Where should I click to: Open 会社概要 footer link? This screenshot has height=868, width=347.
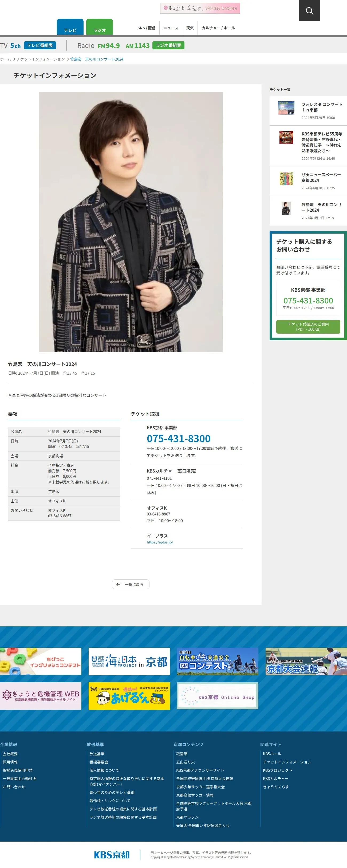pos(10,754)
